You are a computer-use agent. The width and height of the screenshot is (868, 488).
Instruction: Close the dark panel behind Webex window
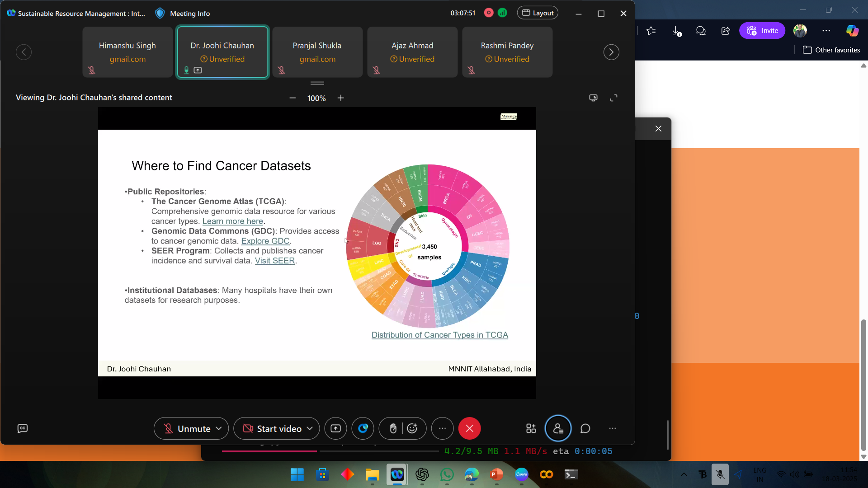coord(658,129)
